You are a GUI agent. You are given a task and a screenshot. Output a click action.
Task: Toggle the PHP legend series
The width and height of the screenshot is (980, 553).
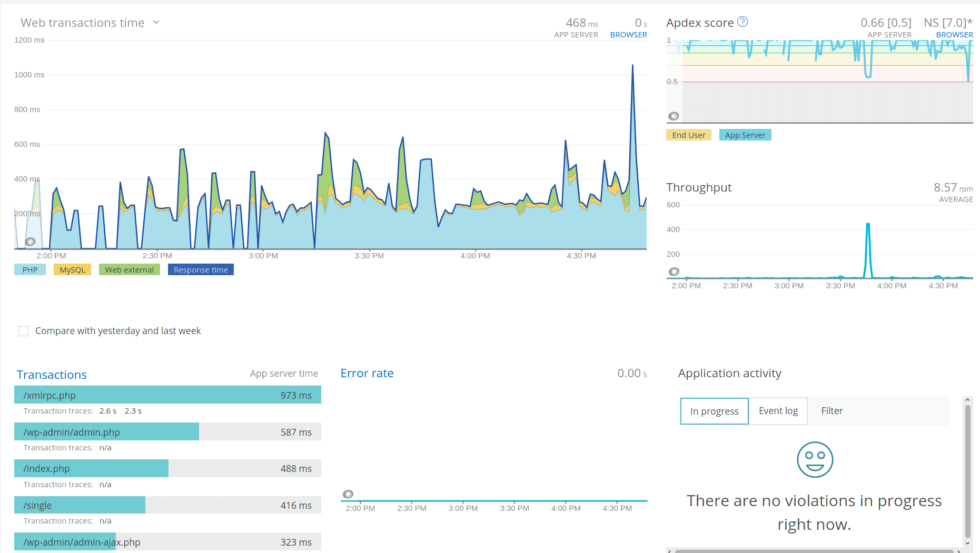[x=30, y=270]
